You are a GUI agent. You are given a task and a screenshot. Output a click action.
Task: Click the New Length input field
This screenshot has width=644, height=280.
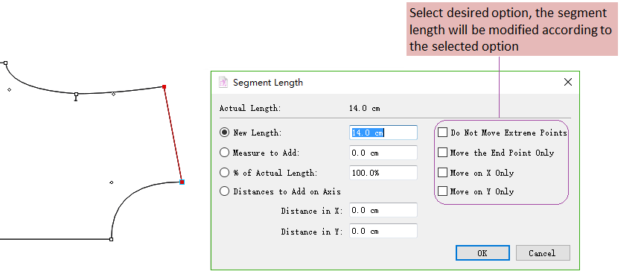[383, 133]
